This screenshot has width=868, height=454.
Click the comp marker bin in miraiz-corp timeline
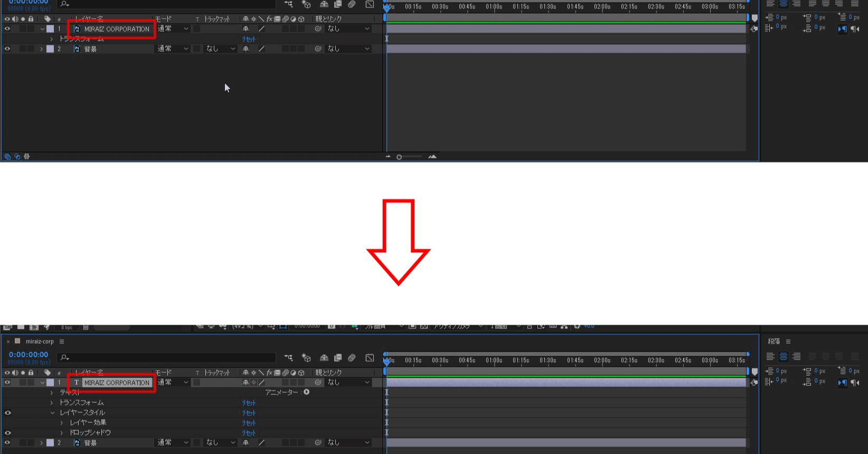coord(754,372)
